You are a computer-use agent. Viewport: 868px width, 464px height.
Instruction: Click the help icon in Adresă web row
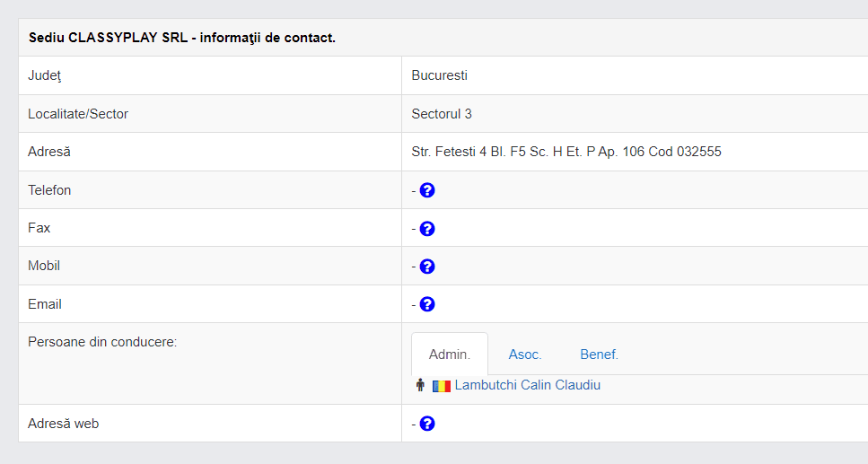[426, 424]
